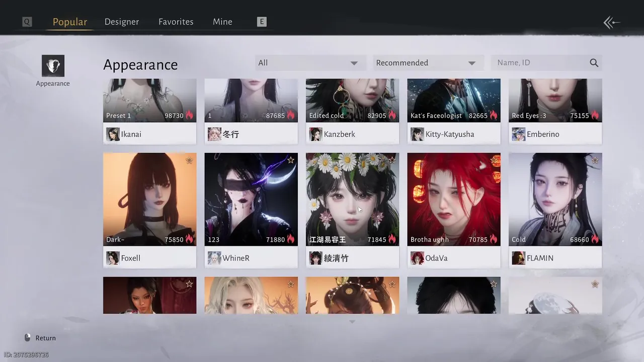644x362 pixels.
Task: Click WhineR's author avatar
Action: click(214, 258)
